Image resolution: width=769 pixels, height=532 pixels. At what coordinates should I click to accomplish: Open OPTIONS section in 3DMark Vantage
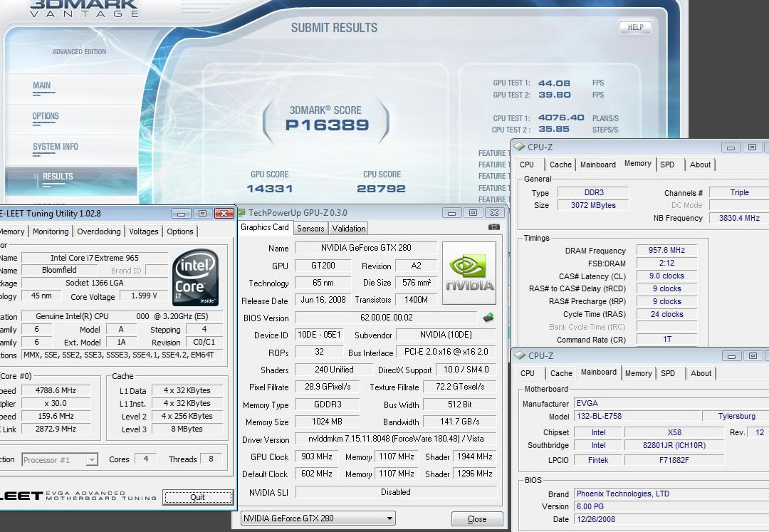[45, 116]
